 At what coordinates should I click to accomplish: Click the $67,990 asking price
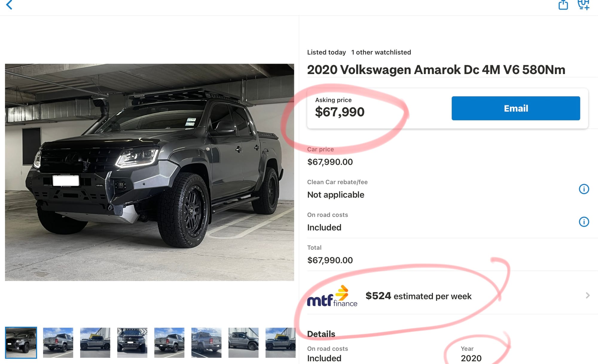(340, 112)
